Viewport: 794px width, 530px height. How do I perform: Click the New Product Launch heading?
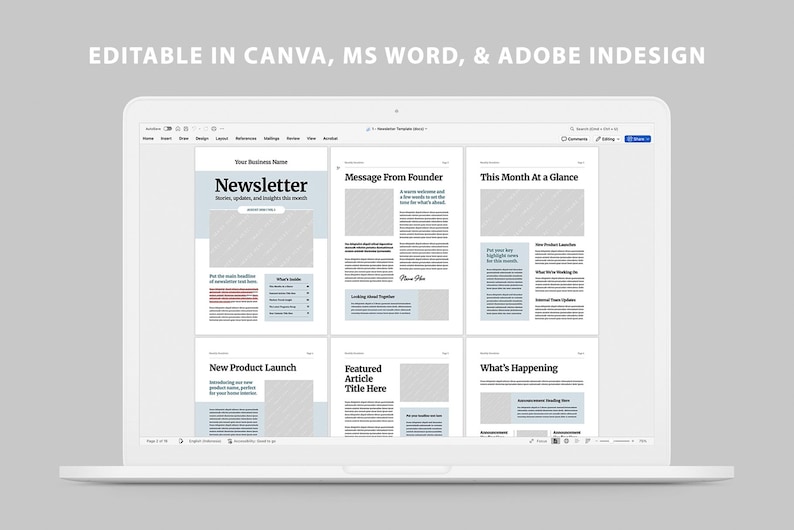[x=253, y=368]
